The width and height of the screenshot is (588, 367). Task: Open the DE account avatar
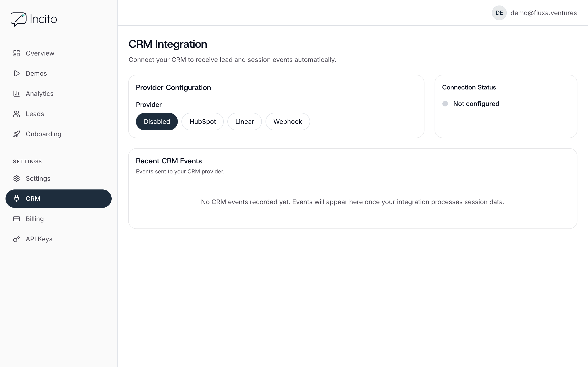(499, 13)
